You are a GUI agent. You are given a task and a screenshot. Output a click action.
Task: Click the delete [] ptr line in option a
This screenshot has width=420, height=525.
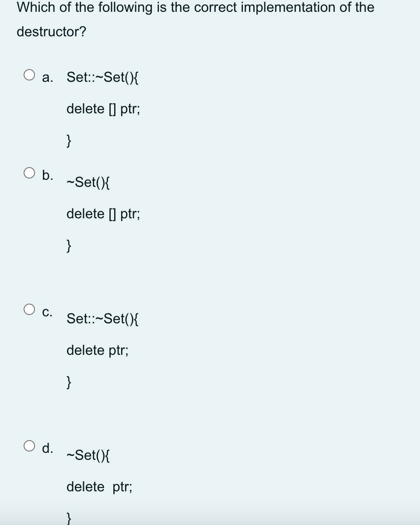(x=103, y=108)
